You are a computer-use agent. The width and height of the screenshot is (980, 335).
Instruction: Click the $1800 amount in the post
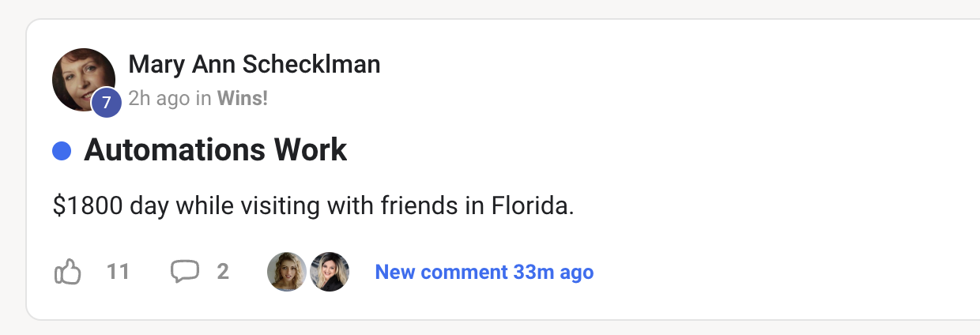[87, 206]
